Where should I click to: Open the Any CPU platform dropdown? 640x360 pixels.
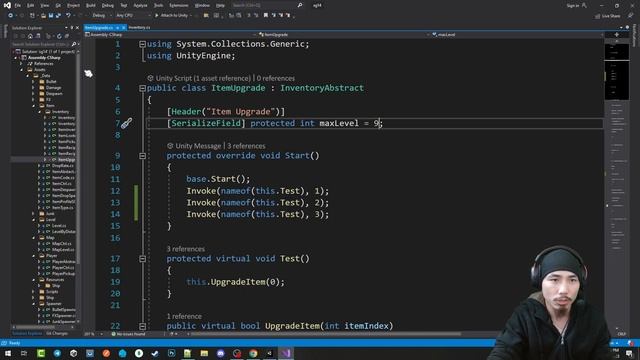pos(133,15)
